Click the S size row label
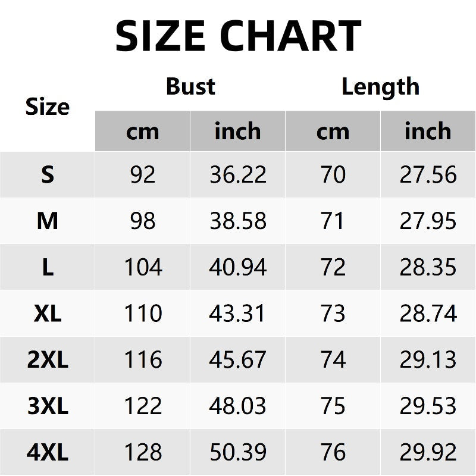Viewport: 476px width, 476px height. (48, 175)
